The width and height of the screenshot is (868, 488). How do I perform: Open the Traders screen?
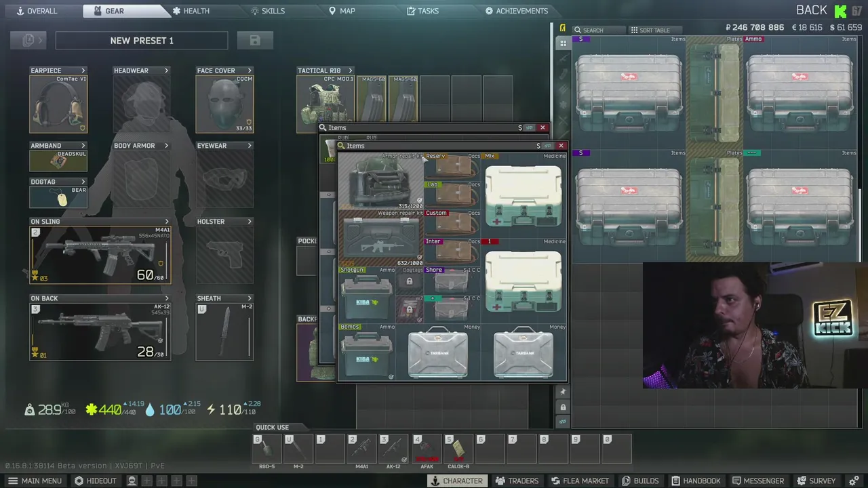click(517, 481)
